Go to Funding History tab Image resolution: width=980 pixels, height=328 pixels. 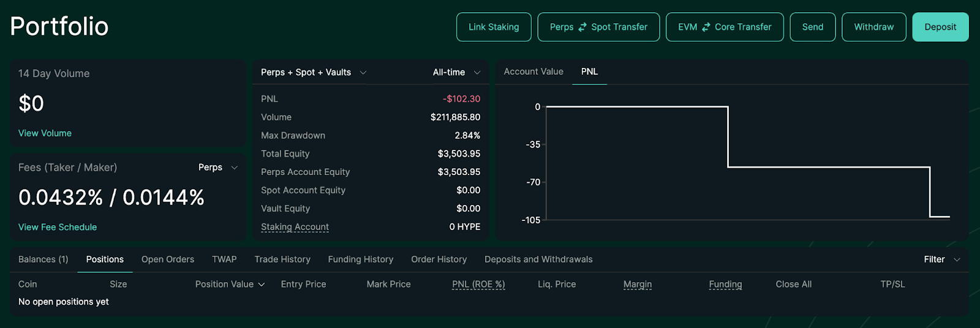tap(360, 259)
